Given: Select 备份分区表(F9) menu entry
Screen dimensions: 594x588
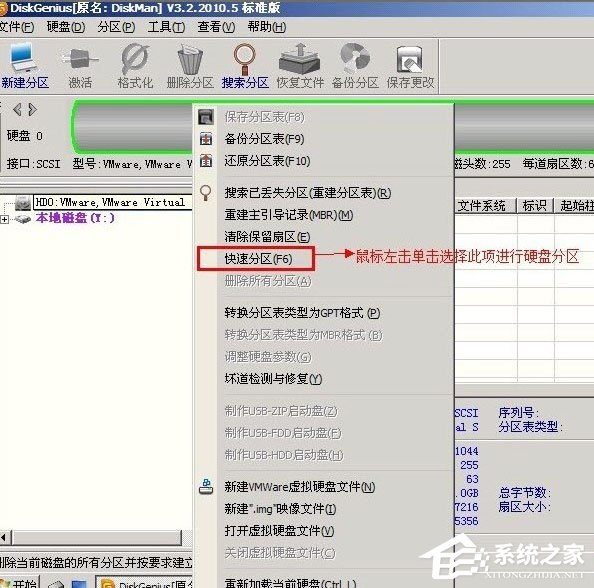Looking at the screenshot, I should coord(264,139).
